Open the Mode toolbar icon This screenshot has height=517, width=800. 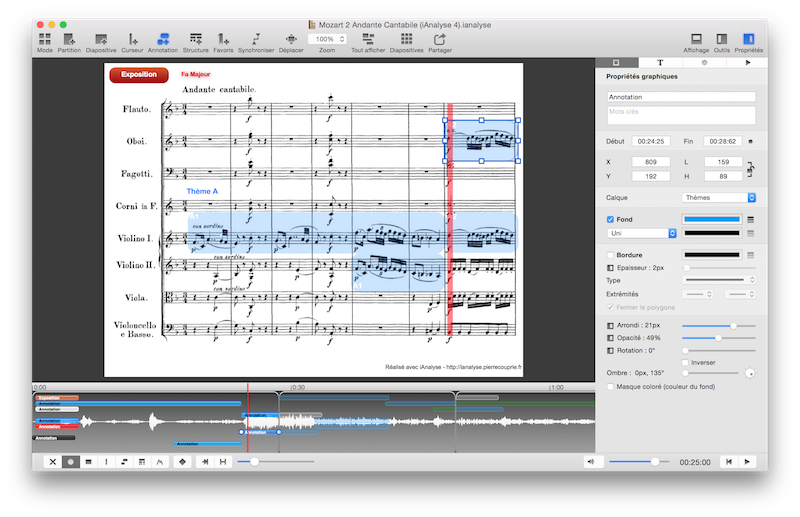pos(44,39)
